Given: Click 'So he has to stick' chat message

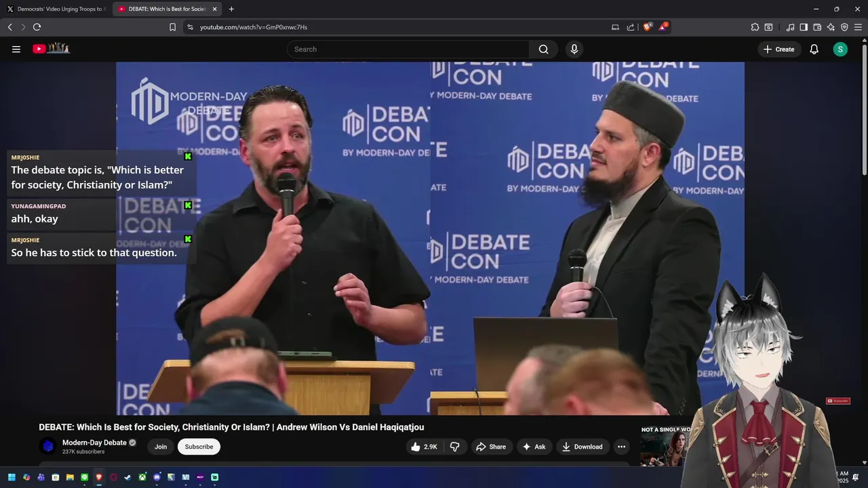Looking at the screenshot, I should point(94,253).
